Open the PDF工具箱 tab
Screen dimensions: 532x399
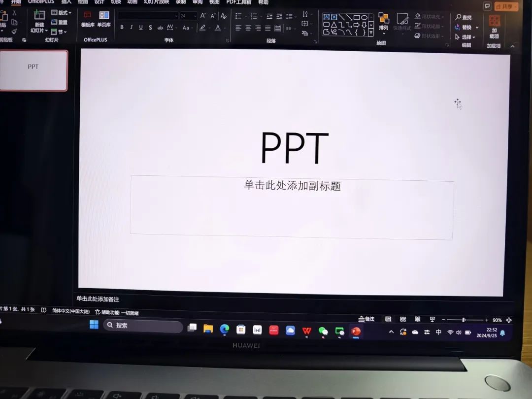[x=239, y=2]
